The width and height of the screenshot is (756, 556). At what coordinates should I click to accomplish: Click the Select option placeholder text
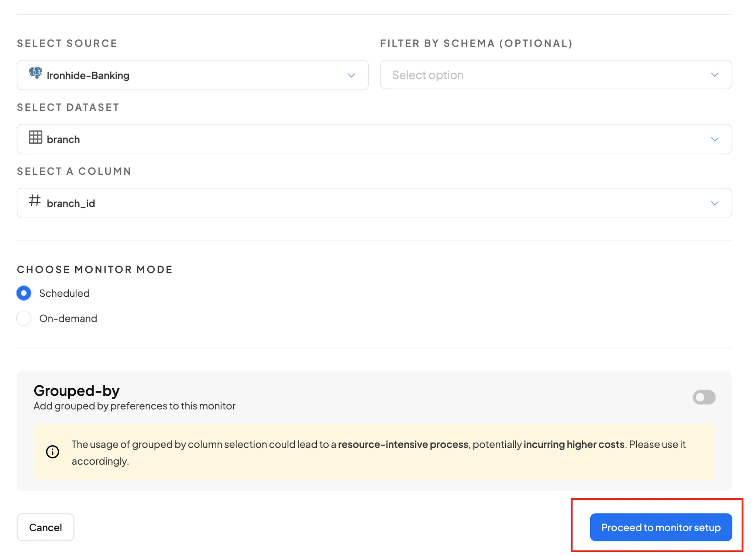[427, 75]
